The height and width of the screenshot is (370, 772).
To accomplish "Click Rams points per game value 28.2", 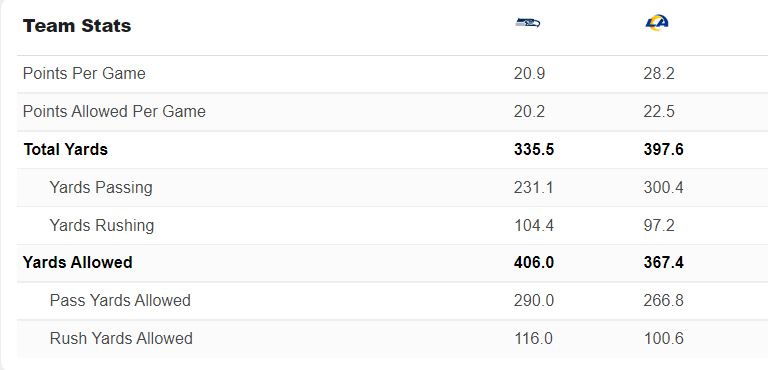I will 659,74.
